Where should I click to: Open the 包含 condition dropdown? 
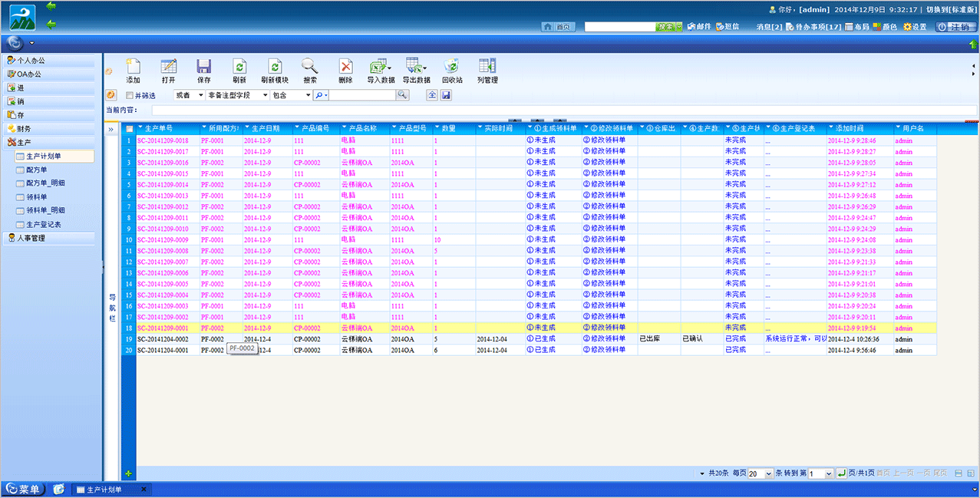(292, 95)
